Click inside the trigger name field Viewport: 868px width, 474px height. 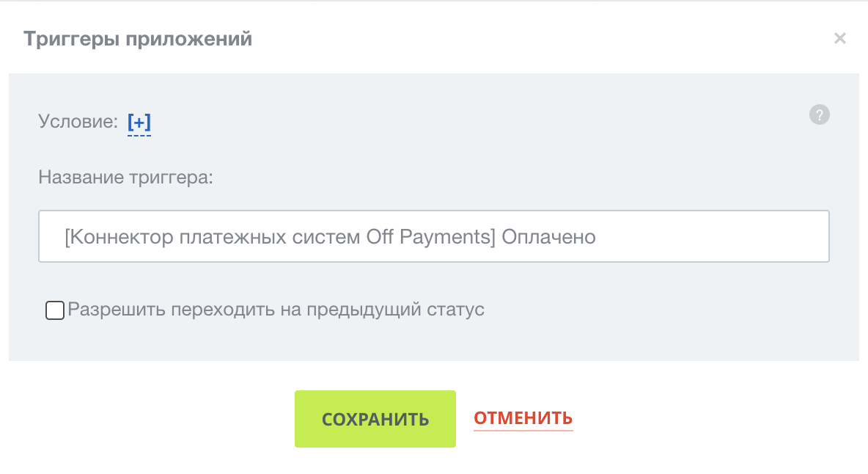click(433, 236)
